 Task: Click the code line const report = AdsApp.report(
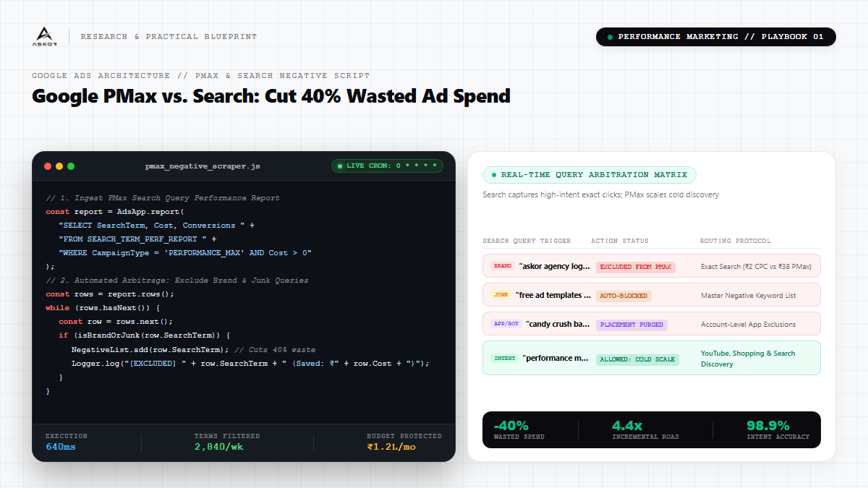tap(115, 212)
